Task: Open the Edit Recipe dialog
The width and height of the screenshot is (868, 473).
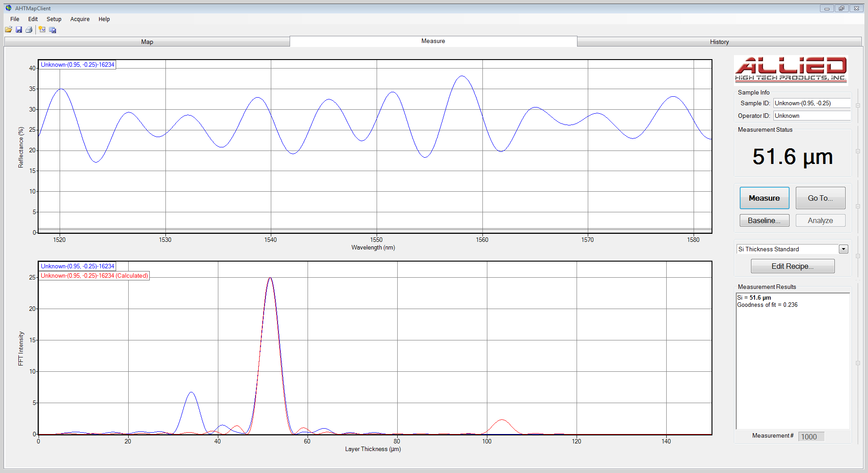Action: tap(792, 266)
